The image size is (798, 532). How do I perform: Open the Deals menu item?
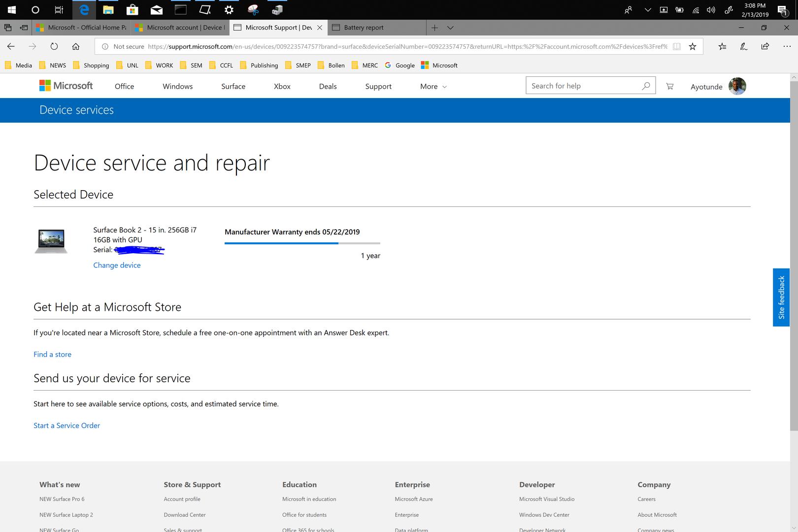tap(328, 86)
